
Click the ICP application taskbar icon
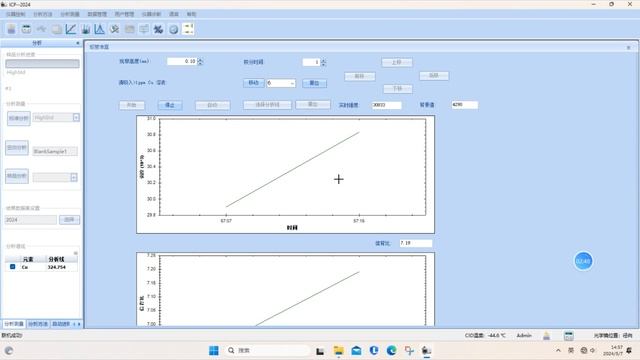427,351
